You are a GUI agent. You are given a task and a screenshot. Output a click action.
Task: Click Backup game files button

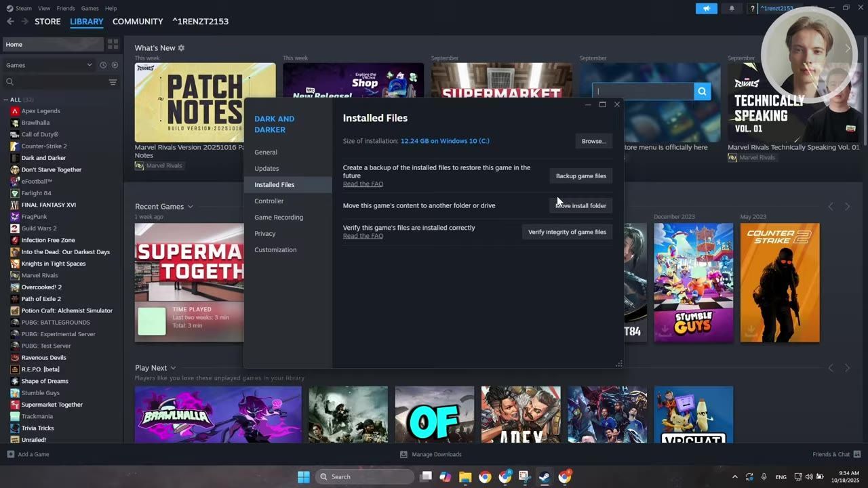[581, 176]
